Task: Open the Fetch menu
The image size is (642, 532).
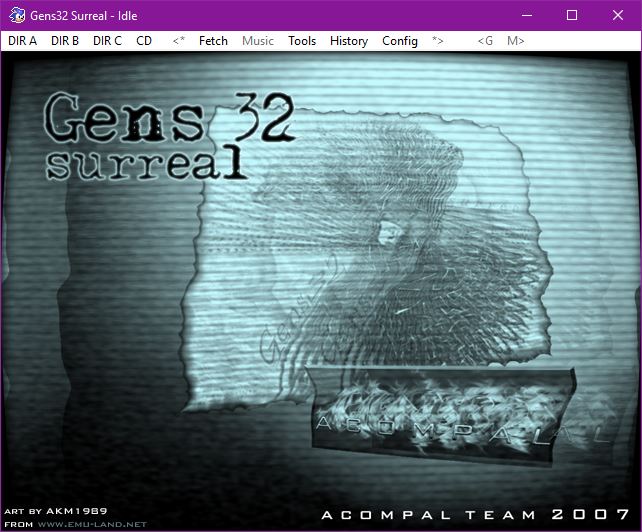Action: pos(213,41)
